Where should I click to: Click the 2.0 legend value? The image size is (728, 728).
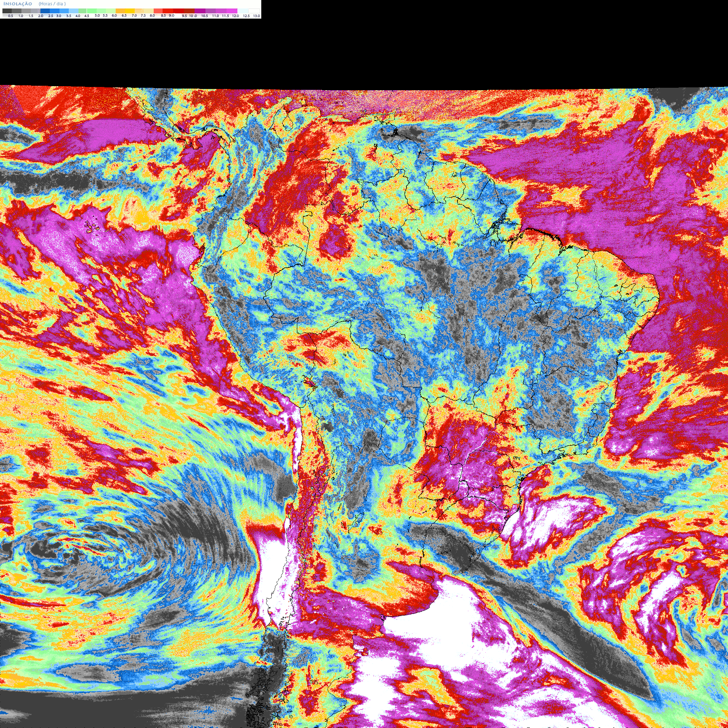[40, 16]
